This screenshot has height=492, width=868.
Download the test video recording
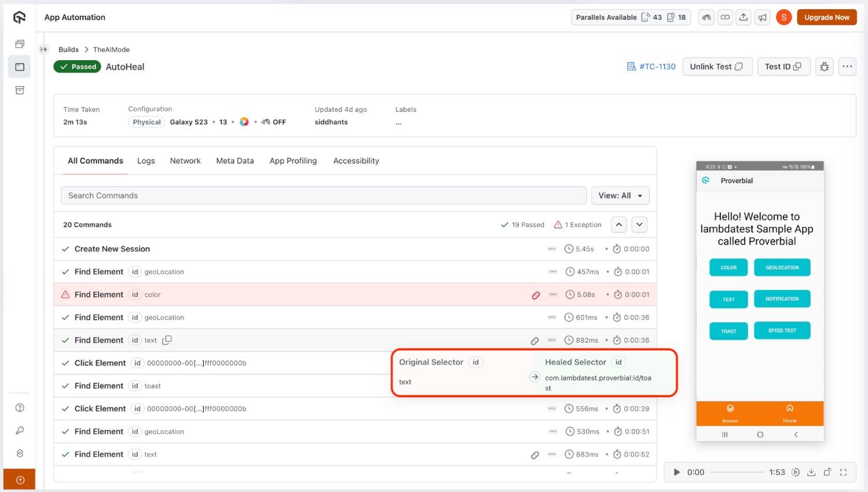click(811, 472)
